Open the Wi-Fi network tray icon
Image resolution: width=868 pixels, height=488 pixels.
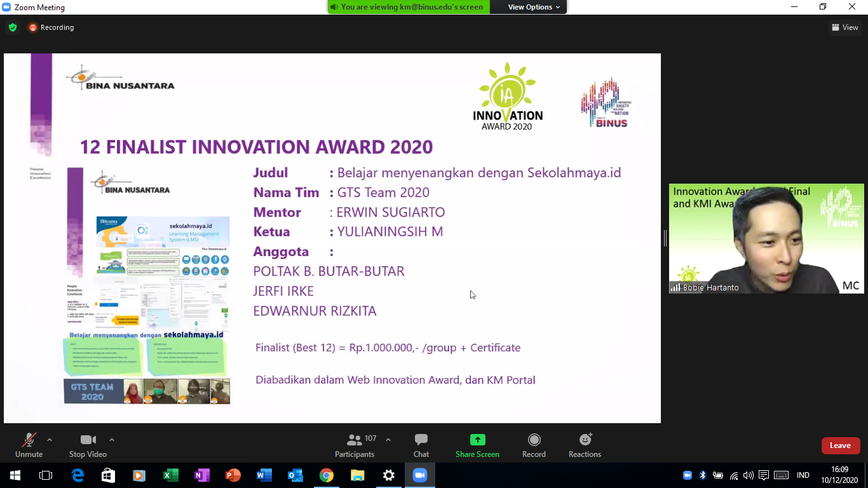point(734,475)
